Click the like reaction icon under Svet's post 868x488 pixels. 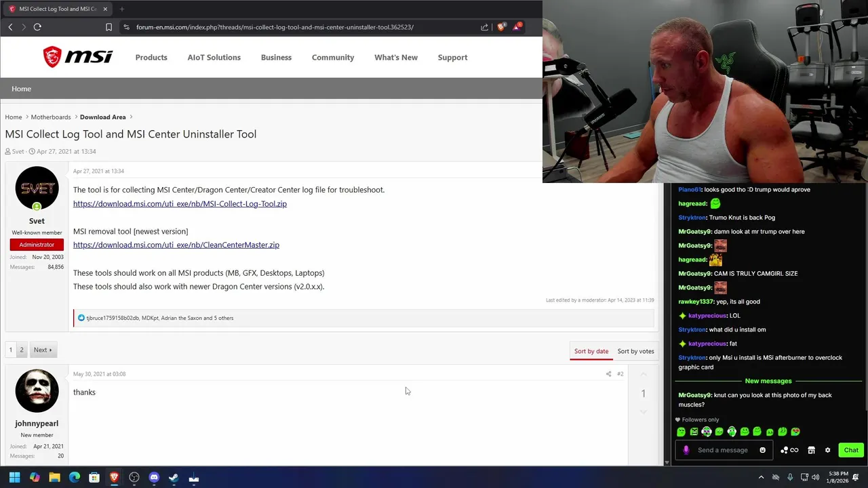[81, 318]
